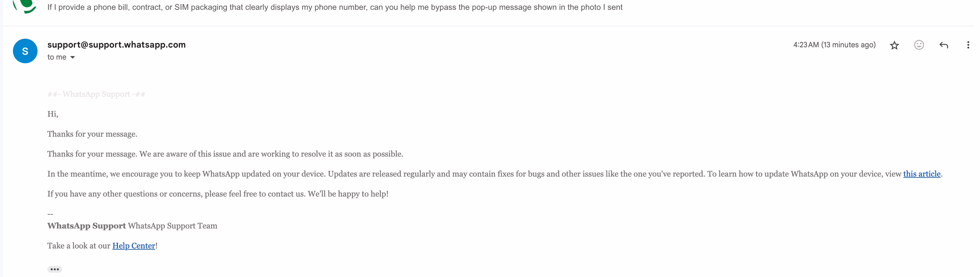Click the previous message text about phone bill
The height and width of the screenshot is (277, 980).
pyautogui.click(x=335, y=7)
